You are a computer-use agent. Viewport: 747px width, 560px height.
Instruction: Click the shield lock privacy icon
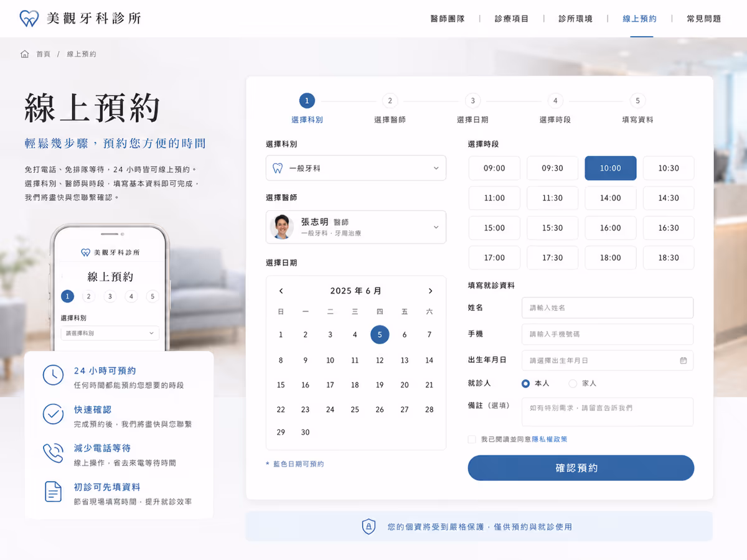(x=369, y=527)
